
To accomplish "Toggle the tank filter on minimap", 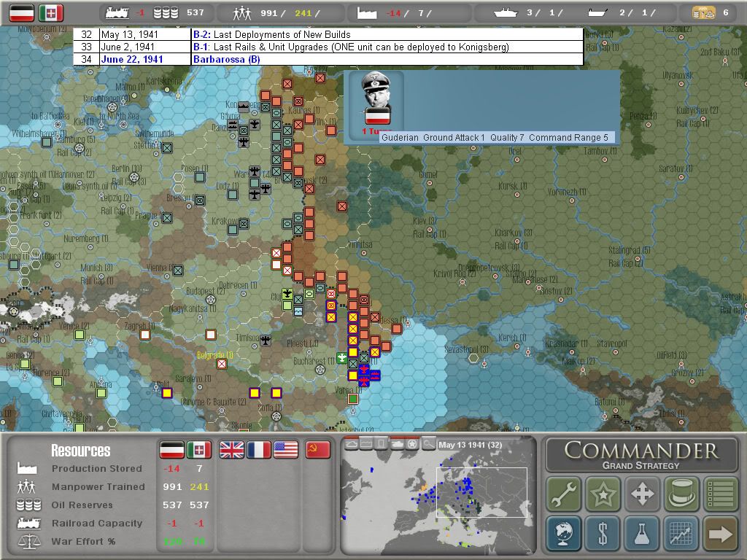I will [398, 443].
